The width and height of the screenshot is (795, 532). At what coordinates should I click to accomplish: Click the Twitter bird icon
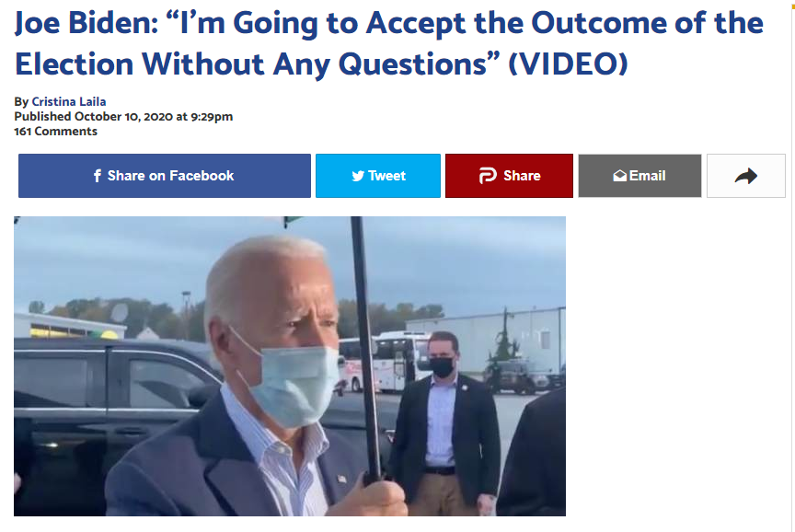(x=358, y=176)
